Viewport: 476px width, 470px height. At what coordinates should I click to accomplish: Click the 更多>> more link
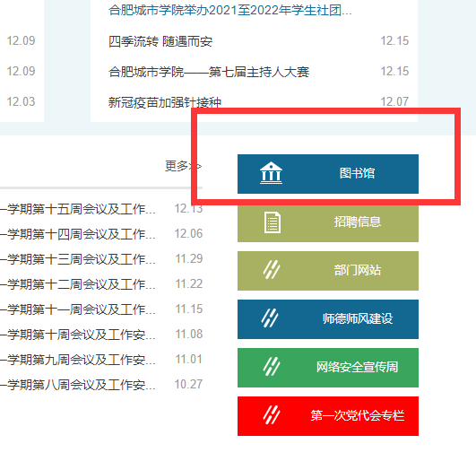(183, 166)
